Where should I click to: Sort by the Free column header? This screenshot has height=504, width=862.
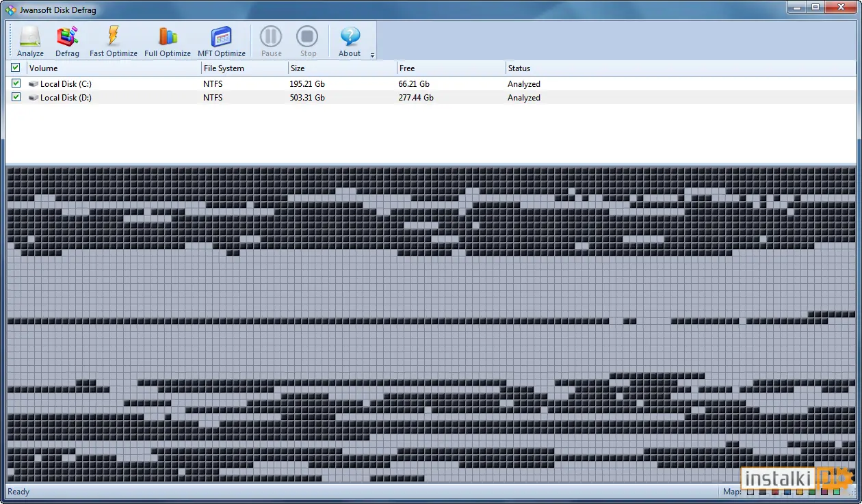[452, 68]
